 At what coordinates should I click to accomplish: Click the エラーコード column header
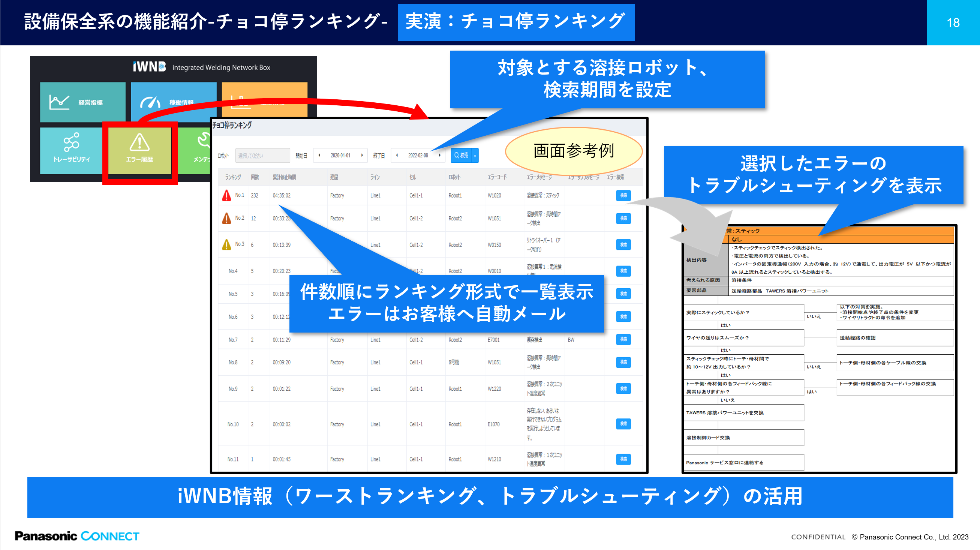click(x=497, y=177)
